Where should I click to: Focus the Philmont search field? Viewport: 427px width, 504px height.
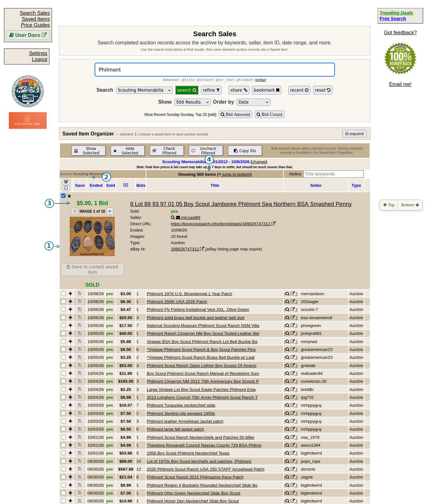tap(215, 70)
